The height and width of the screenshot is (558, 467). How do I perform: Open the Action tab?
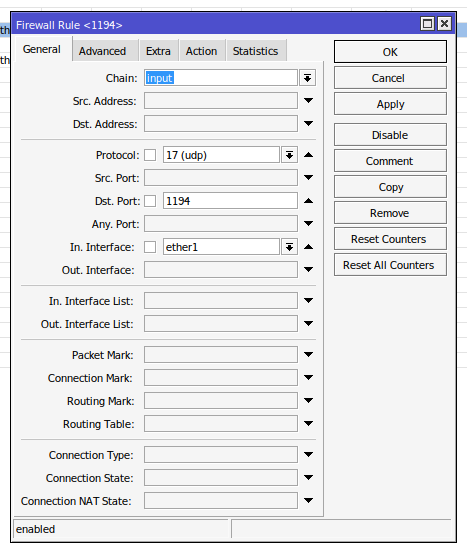pos(201,51)
